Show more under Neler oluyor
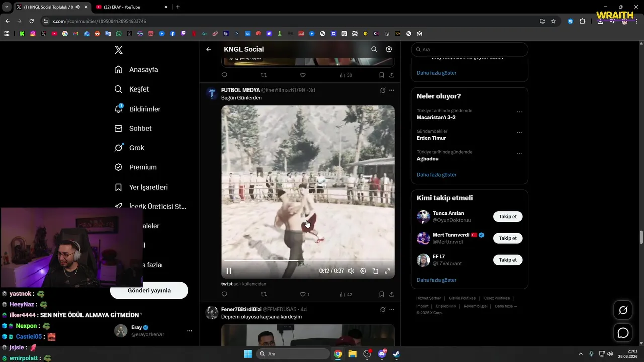Image resolution: width=644 pixels, height=362 pixels. (x=436, y=175)
